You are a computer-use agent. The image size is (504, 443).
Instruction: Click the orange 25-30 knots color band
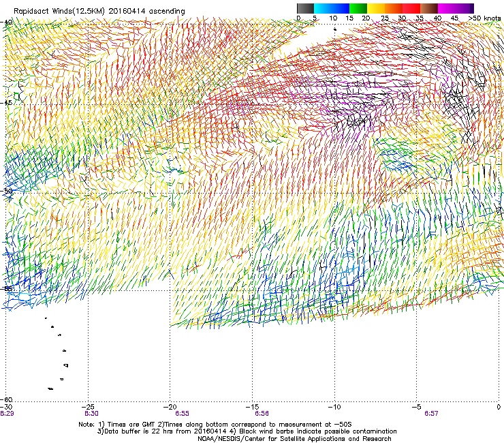pos(394,8)
